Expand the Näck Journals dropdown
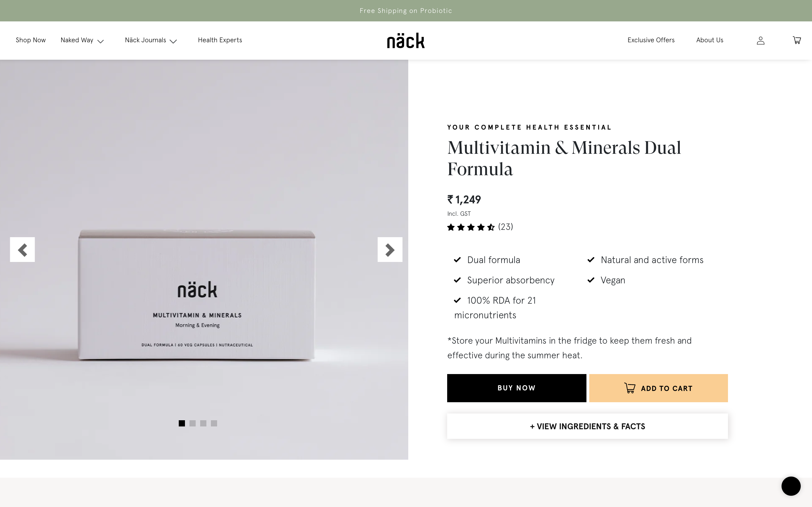This screenshot has width=812, height=507. click(x=151, y=40)
